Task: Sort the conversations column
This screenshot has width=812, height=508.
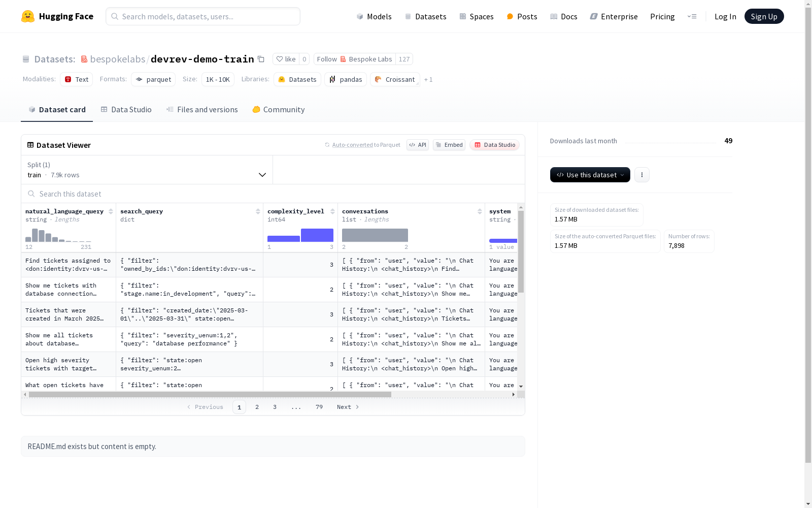Action: coord(480,211)
